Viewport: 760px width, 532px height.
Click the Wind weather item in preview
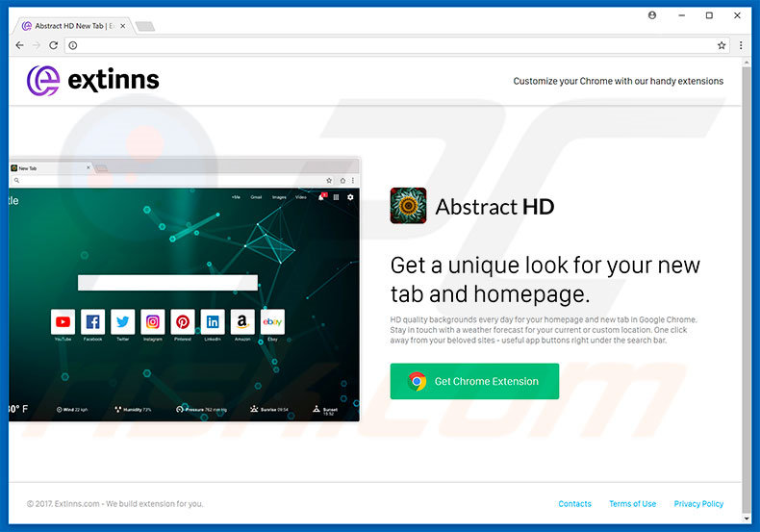coord(72,410)
